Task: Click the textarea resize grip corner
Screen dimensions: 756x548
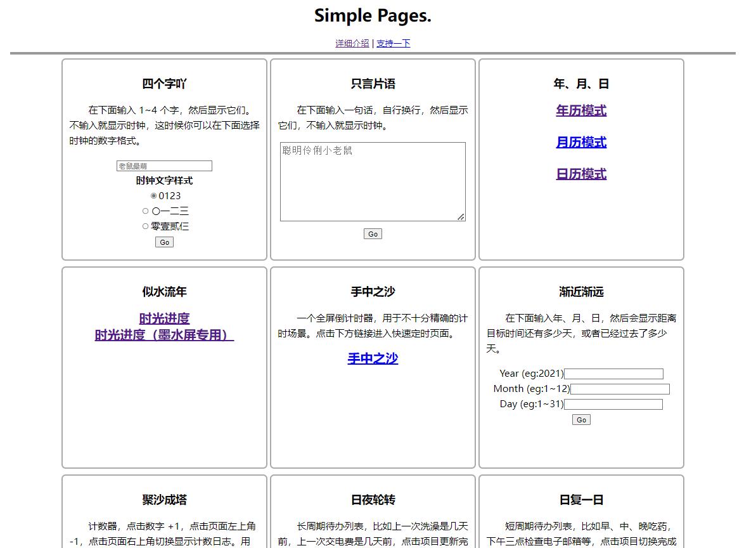Action: (x=461, y=218)
